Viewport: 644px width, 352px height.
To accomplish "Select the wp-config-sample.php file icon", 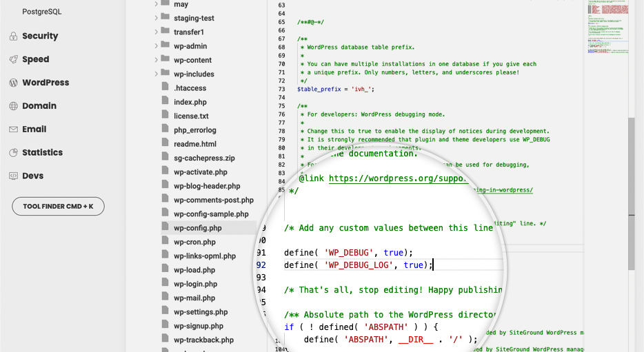I will pyautogui.click(x=165, y=212).
